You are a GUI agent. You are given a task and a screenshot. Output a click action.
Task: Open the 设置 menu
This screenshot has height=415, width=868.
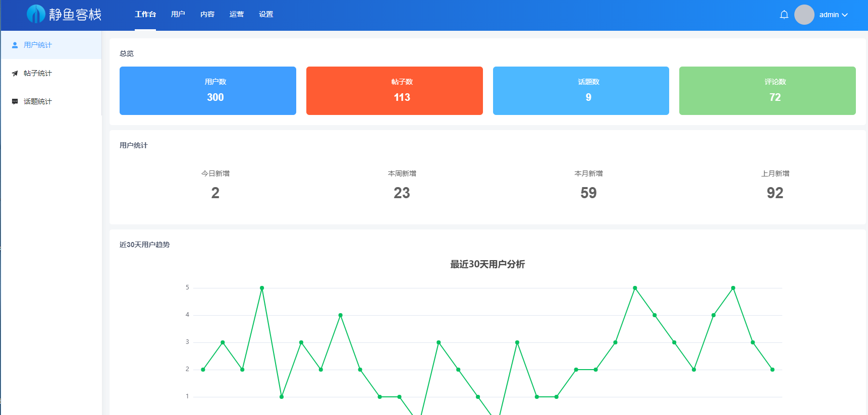click(x=266, y=14)
